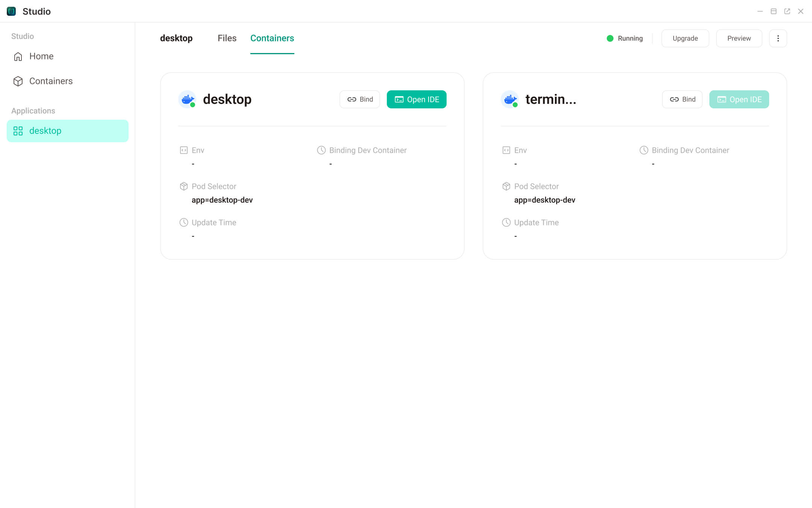This screenshot has height=508, width=812.
Task: Select the Containers tab
Action: 272,38
